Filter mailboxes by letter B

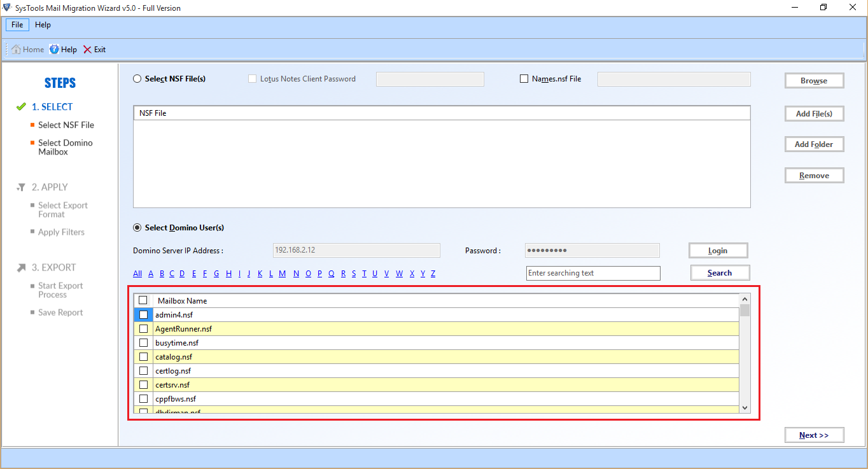pyautogui.click(x=162, y=274)
